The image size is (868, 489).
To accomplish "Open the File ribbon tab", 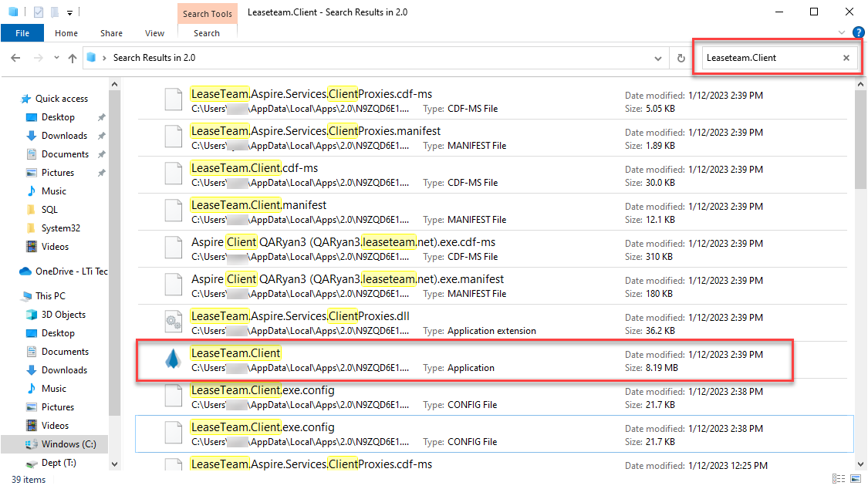I will tap(22, 33).
